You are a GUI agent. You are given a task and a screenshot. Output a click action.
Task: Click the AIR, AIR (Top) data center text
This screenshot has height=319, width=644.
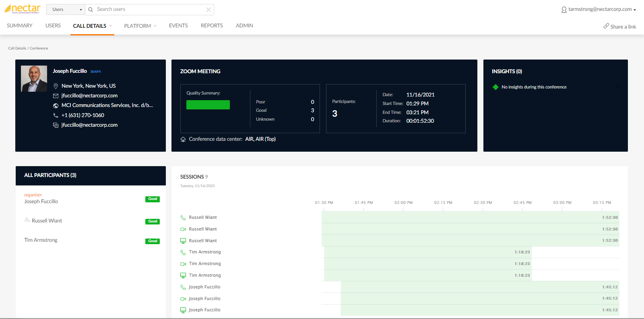pyautogui.click(x=260, y=139)
